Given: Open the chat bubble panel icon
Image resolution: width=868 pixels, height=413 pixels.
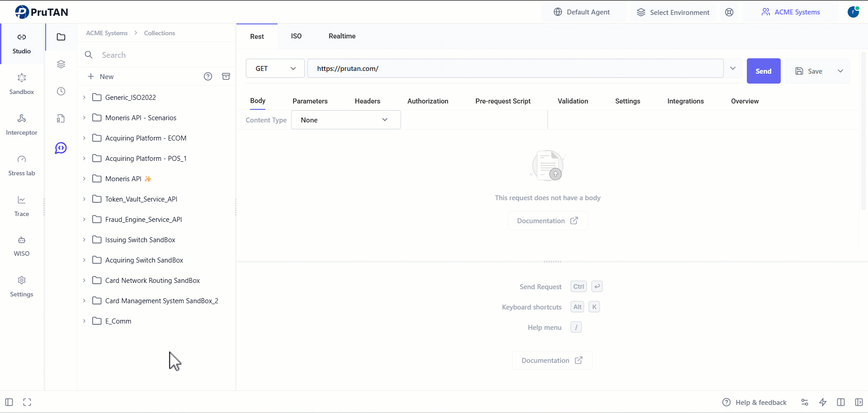Looking at the screenshot, I should click(61, 148).
